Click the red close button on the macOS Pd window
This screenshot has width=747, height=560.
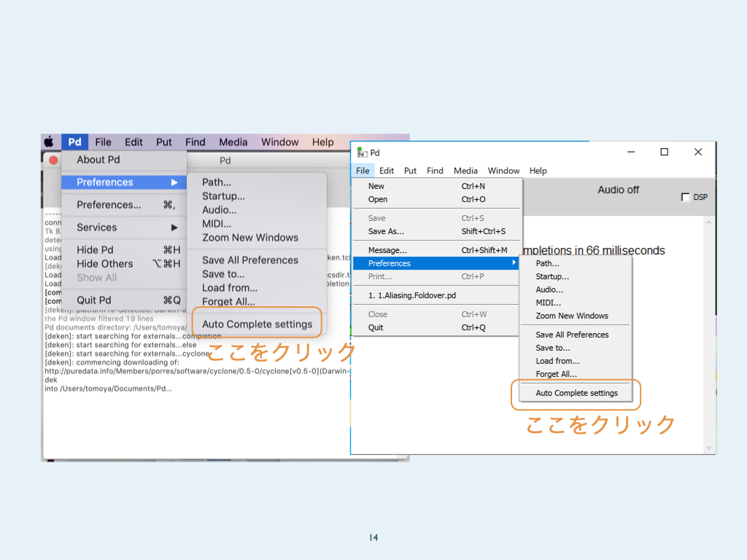click(x=53, y=160)
